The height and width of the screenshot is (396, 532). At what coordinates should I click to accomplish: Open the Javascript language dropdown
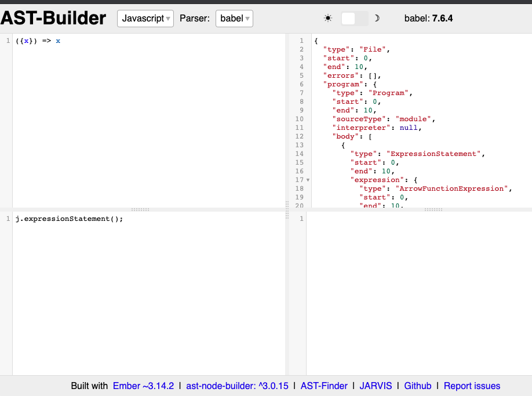(x=145, y=19)
